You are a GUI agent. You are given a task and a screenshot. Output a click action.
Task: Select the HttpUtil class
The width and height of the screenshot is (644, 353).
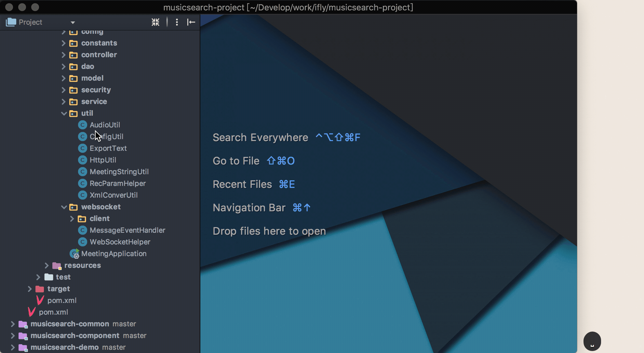(103, 160)
